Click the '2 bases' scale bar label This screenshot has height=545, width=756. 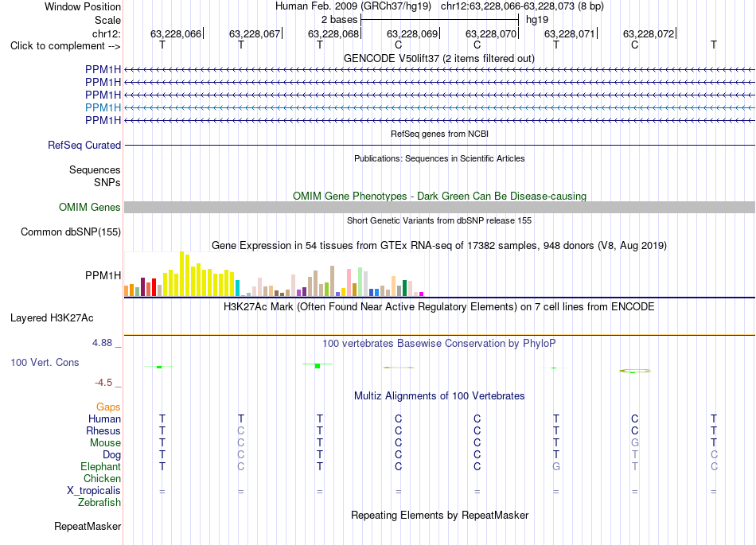[340, 20]
